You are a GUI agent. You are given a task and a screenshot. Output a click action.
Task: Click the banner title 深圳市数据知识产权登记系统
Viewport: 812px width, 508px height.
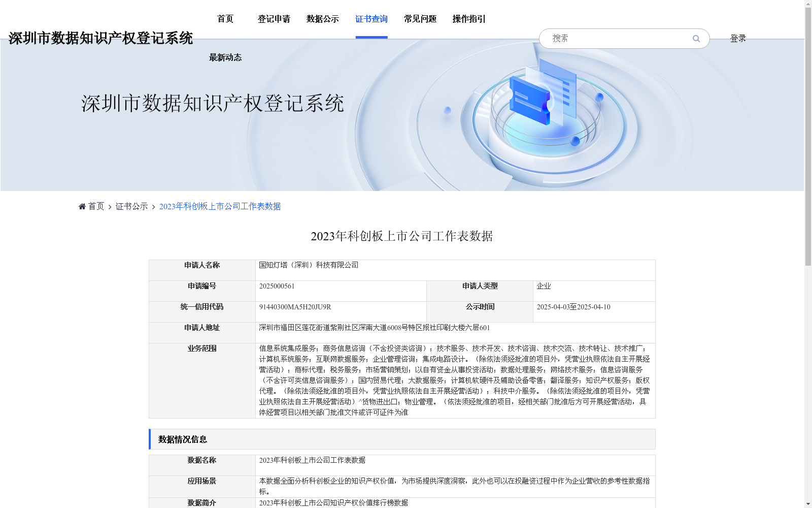[x=213, y=103]
